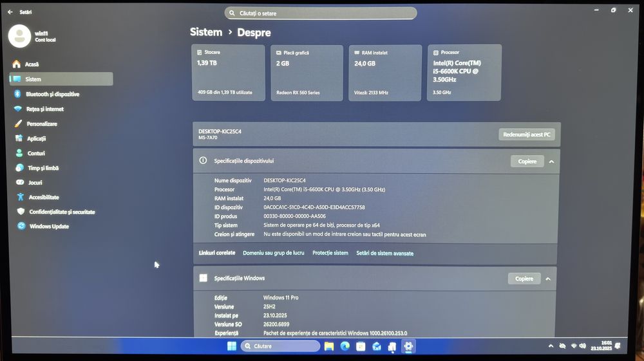Click the Căutați o setare search box

(x=320, y=13)
